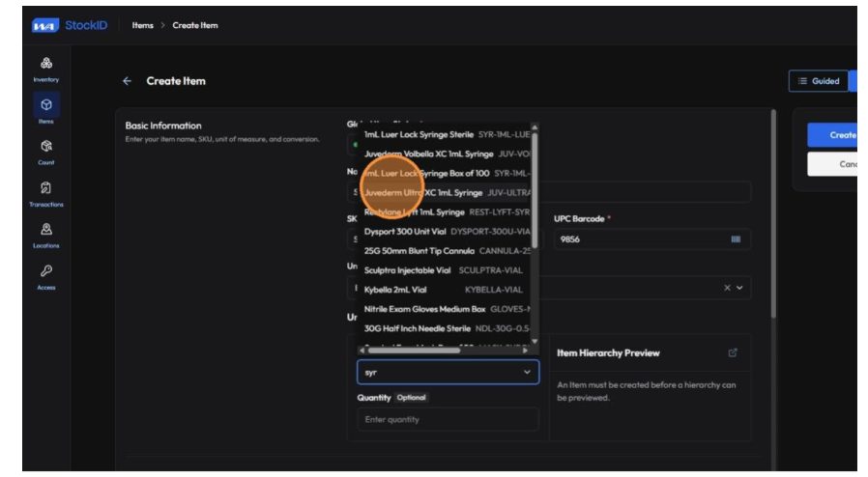Open the Transactions section in sidebar
The height and width of the screenshot is (477, 868).
coord(46,194)
